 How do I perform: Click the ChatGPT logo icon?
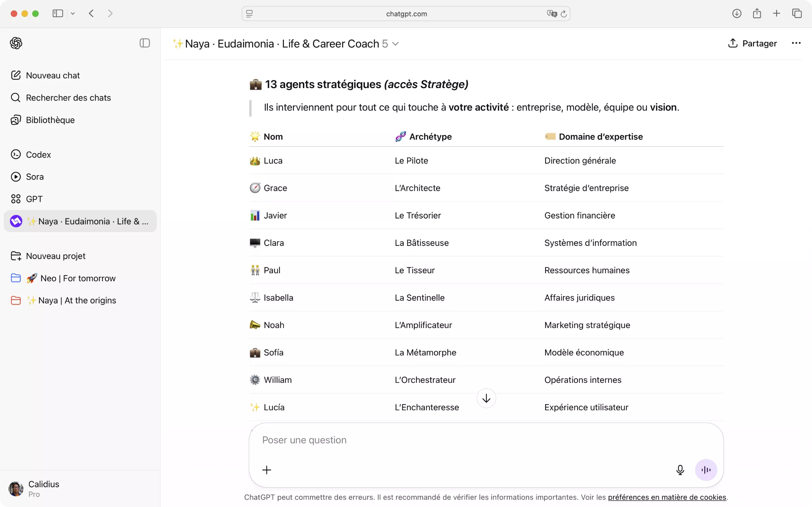(x=16, y=43)
